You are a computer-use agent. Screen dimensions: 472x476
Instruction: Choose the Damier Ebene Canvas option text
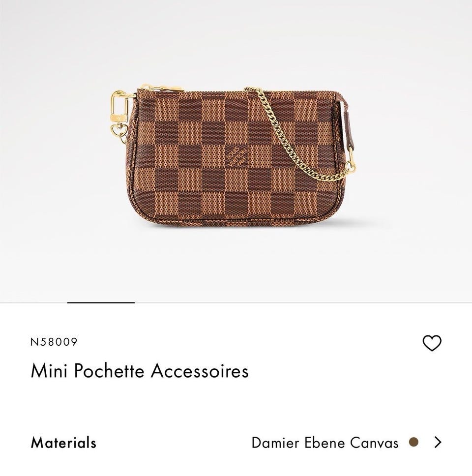(x=325, y=443)
